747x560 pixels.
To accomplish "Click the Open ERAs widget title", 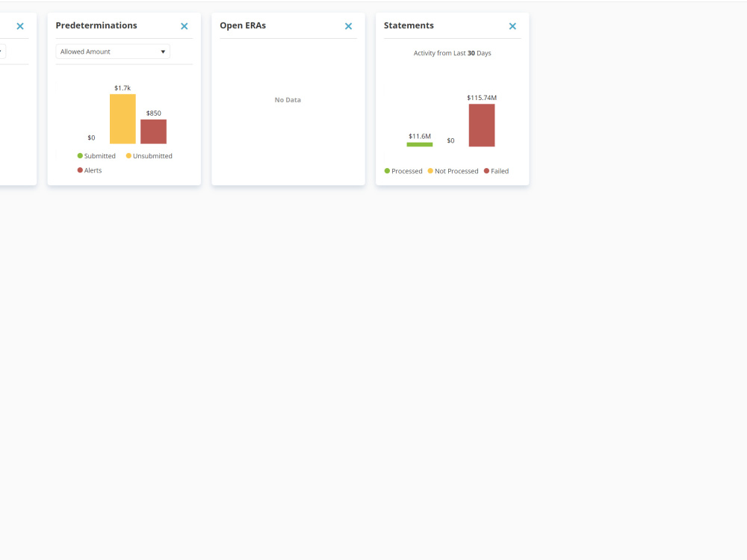I will tap(243, 25).
